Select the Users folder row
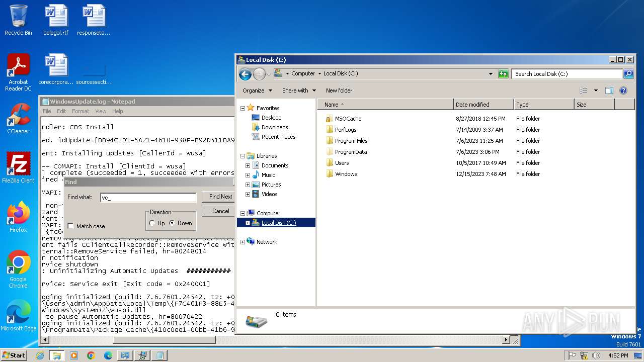The height and width of the screenshot is (362, 644). [x=342, y=163]
